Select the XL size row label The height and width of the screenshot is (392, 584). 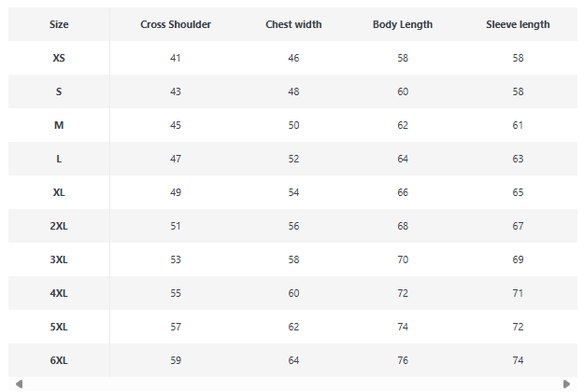point(59,192)
